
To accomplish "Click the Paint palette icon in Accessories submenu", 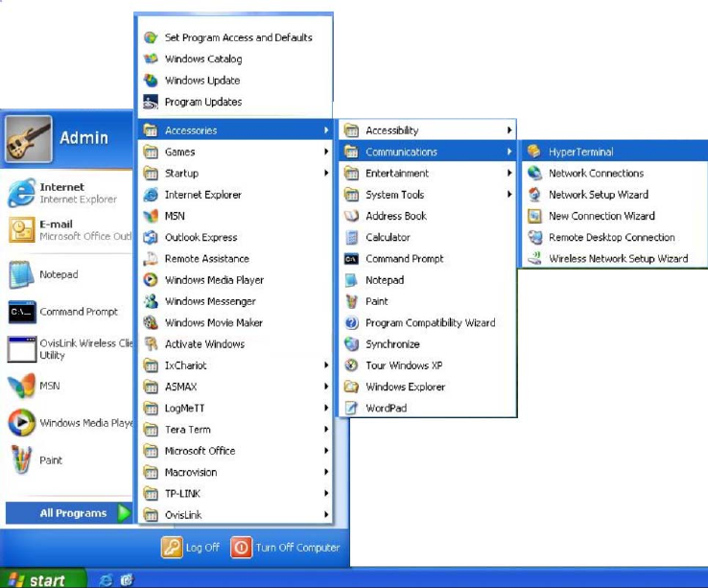I will coord(351,301).
